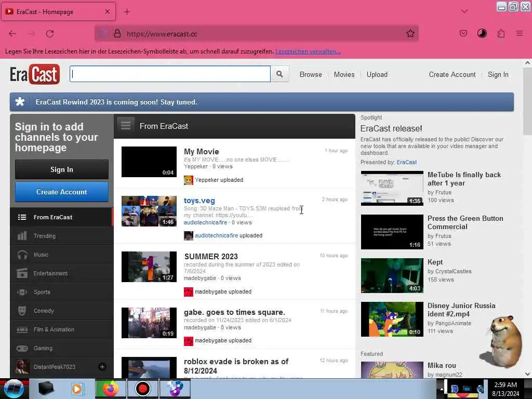Bookmark this page with star icon
Screen dimensions: 532x399
(410, 34)
